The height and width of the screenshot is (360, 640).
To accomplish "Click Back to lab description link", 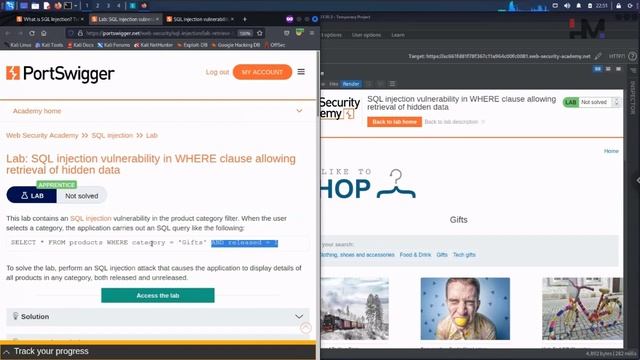I will click(451, 122).
